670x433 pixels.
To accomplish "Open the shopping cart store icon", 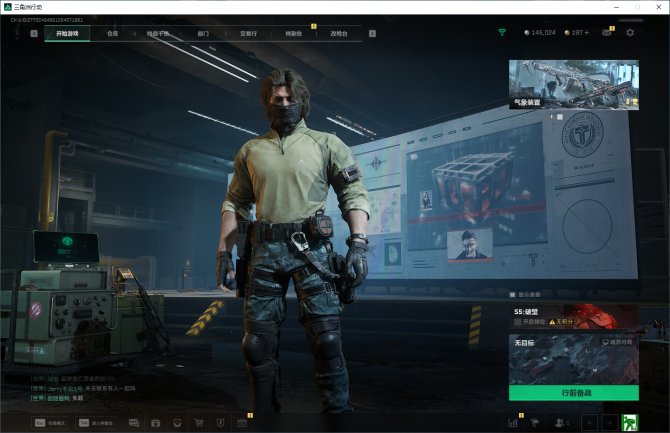I will point(199,423).
